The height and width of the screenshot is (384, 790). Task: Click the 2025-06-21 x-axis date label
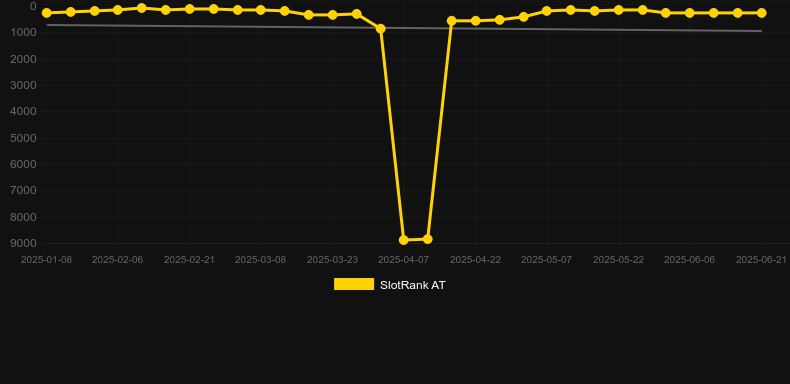pyautogui.click(x=761, y=260)
